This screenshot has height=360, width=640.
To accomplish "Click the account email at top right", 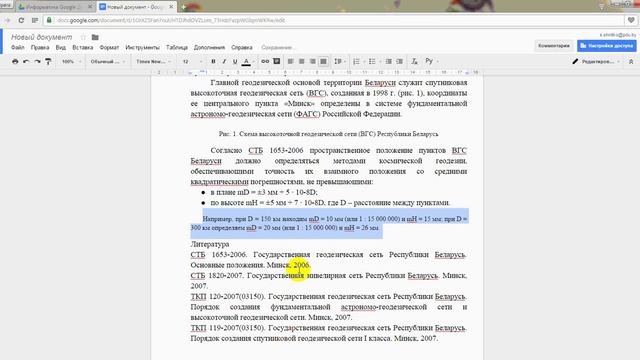I will click(x=618, y=35).
